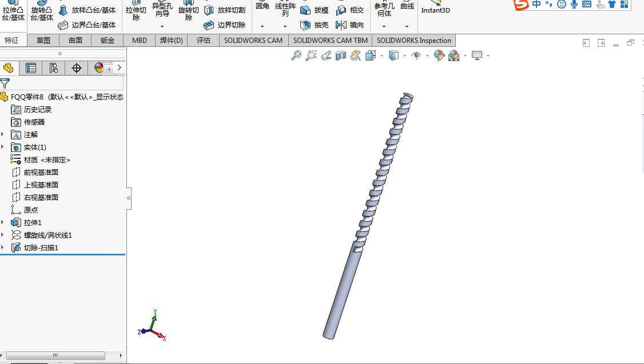Switch to the MBD tab
Image resolution: width=644 pixels, height=364 pixels.
(139, 40)
